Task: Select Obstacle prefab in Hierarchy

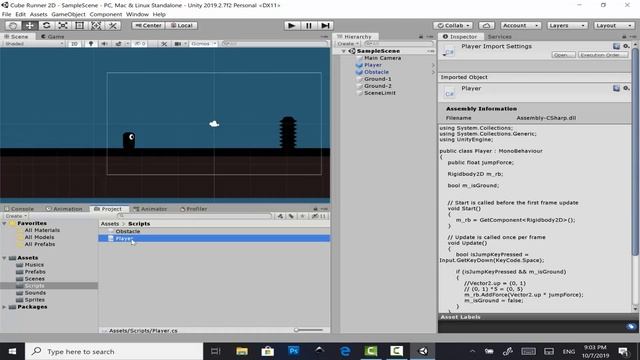Action: 376,72
